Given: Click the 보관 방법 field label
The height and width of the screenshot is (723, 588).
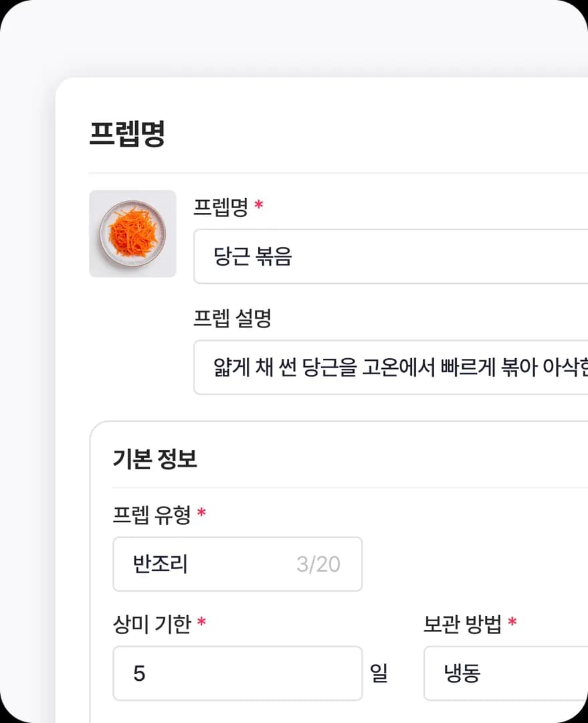Looking at the screenshot, I should [x=462, y=625].
